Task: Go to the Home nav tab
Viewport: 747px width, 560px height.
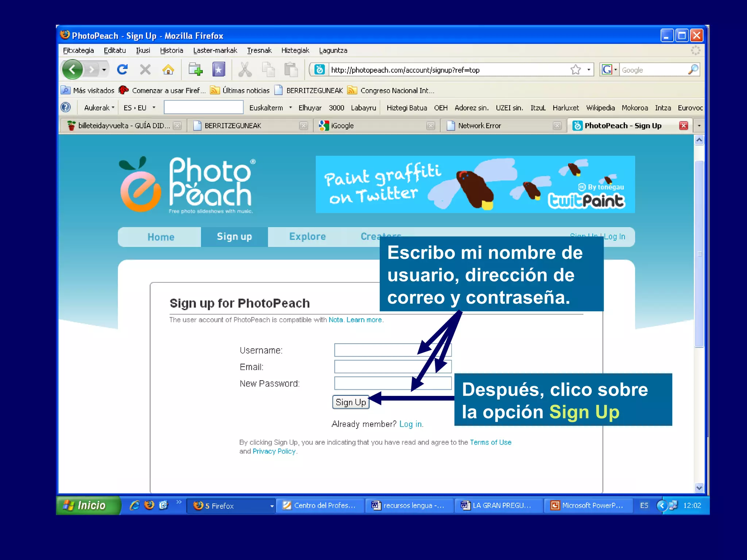Action: (161, 237)
